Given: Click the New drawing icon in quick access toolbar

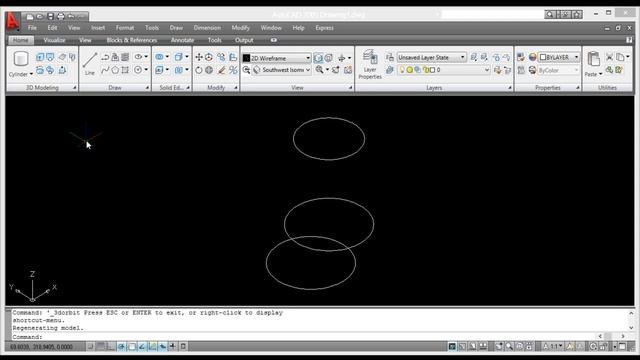Looking at the screenshot, I should (30, 17).
